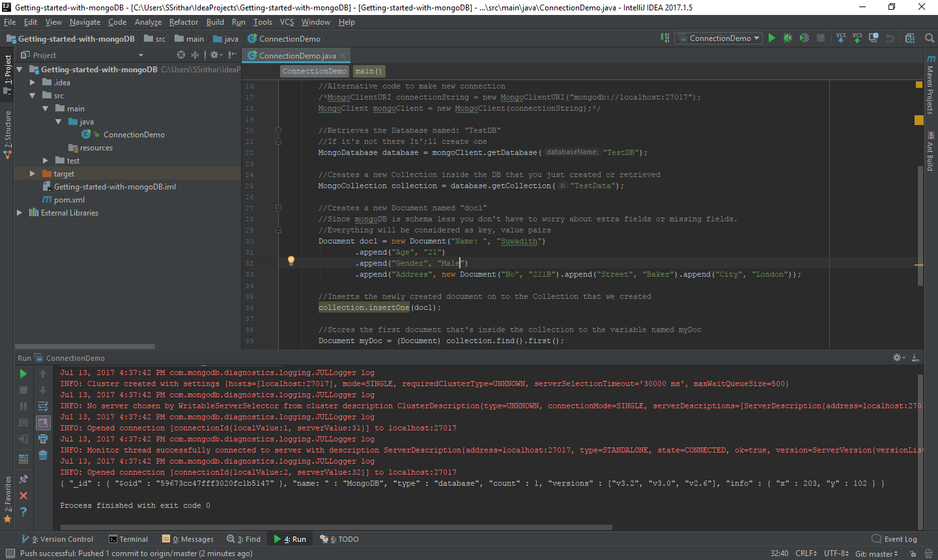Click the ConnectionDemo breadcrumb in editor
The image size is (938, 560).
(315, 71)
